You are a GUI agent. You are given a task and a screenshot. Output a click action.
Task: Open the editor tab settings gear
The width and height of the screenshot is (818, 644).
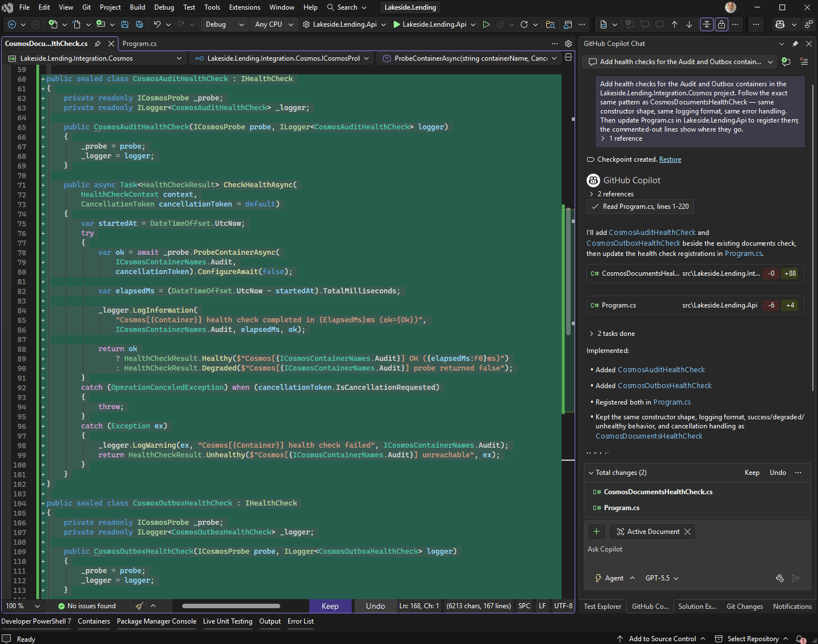568,44
